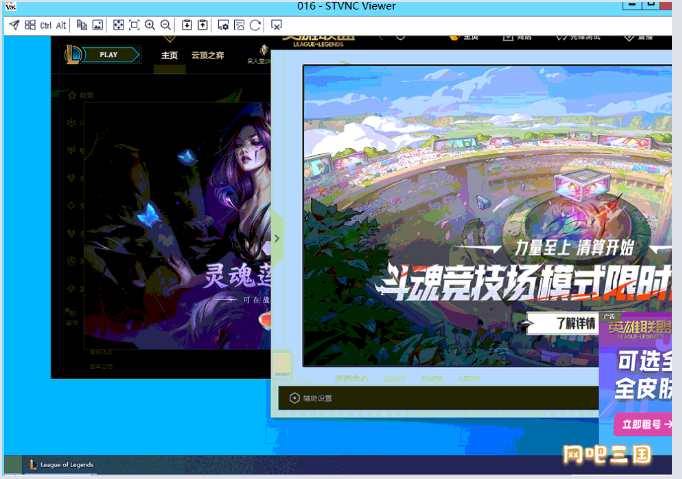Click the Kai'Sa 灵魂莲华 banner image
Image resolution: width=682 pixels, height=479 pixels.
[x=177, y=226]
